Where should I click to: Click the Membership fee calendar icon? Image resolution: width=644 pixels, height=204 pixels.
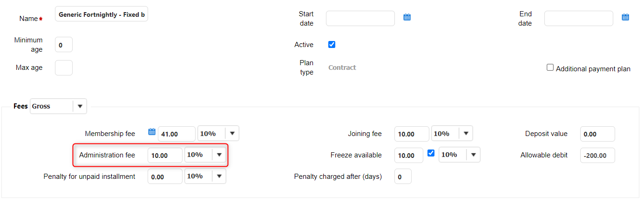point(151,132)
